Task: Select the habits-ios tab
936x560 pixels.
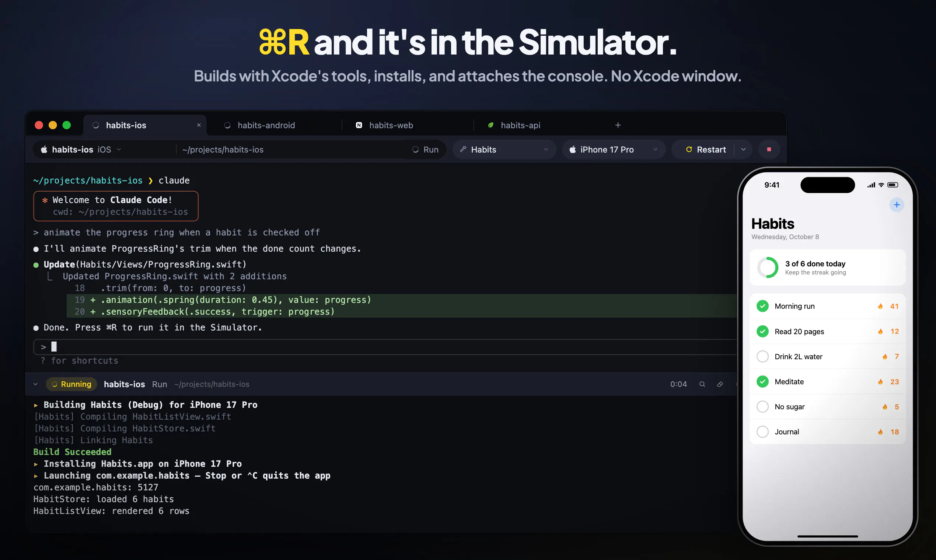Action: tap(144, 125)
